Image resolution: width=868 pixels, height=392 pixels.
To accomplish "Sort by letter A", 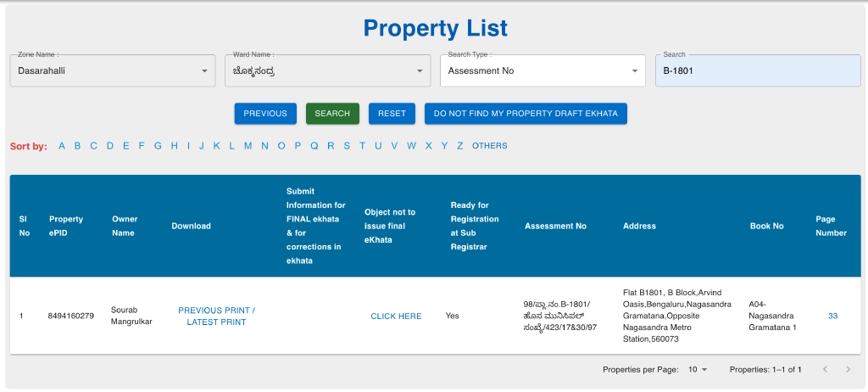I will click(x=62, y=146).
